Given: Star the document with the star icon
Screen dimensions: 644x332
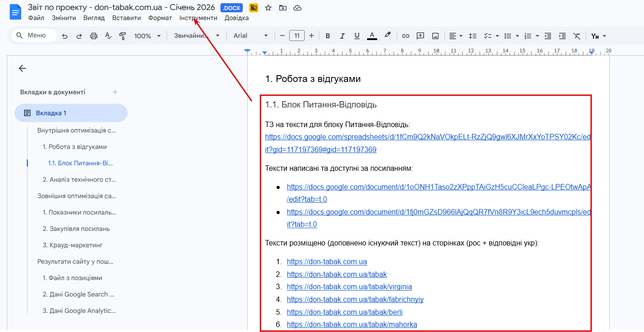Looking at the screenshot, I should [268, 8].
